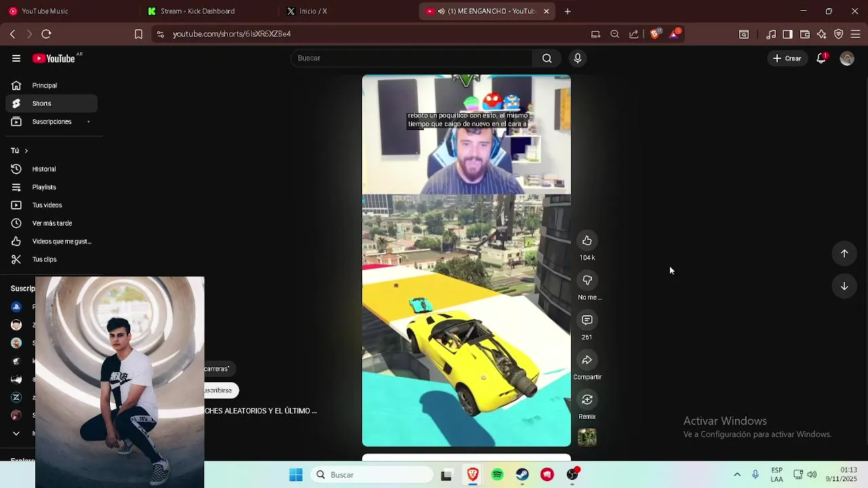Pause the playing Short video

pyautogui.click(x=467, y=261)
